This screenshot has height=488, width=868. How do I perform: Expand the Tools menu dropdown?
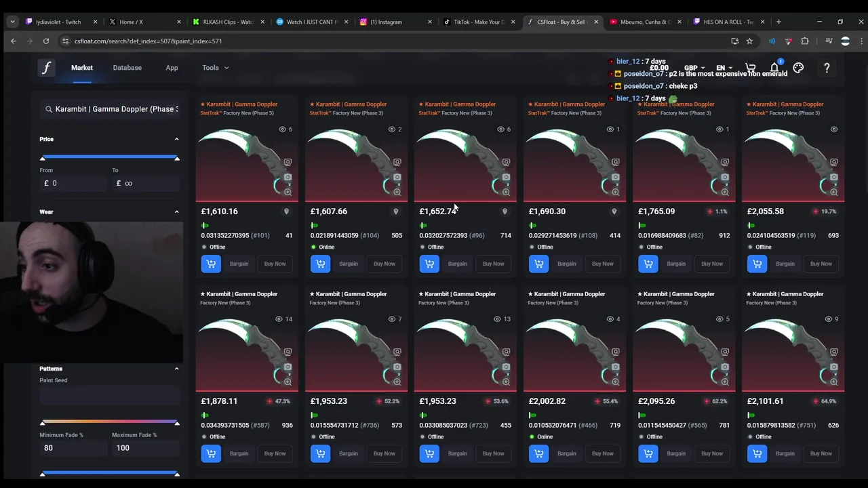[216, 68]
